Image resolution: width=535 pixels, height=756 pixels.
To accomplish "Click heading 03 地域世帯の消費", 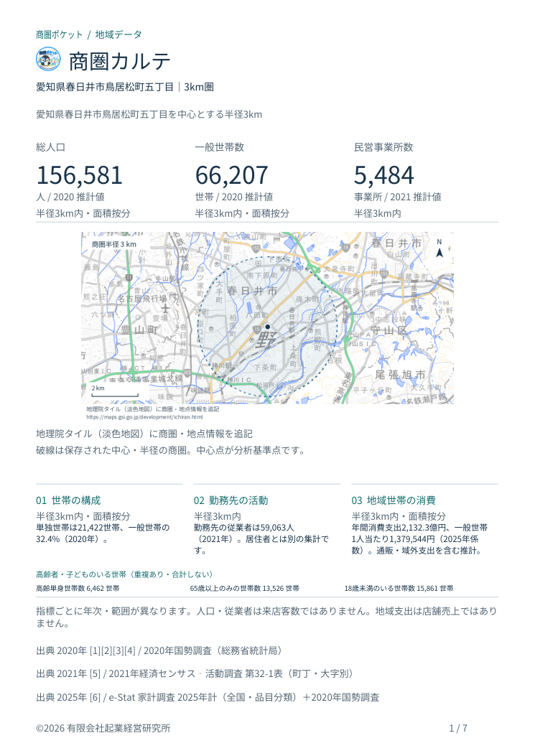I will click(x=394, y=500).
